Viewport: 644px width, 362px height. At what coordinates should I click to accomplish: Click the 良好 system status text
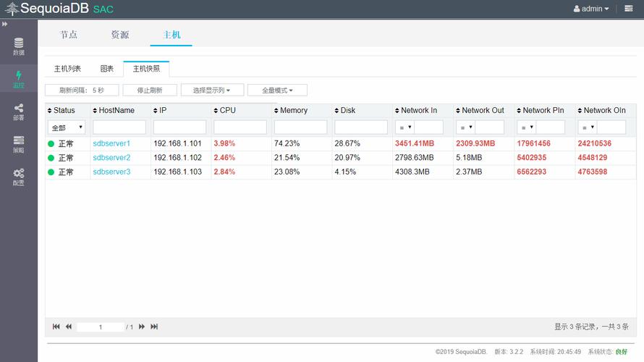pos(622,352)
